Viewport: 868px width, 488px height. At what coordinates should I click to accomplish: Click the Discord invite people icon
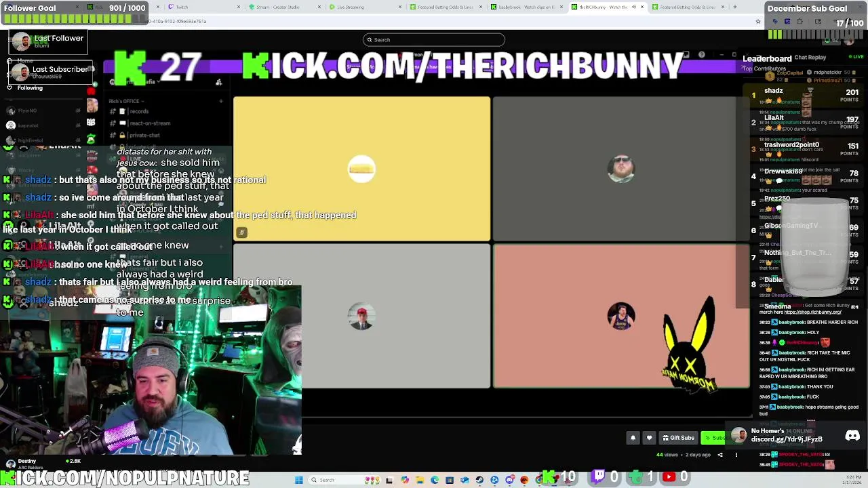(x=218, y=82)
